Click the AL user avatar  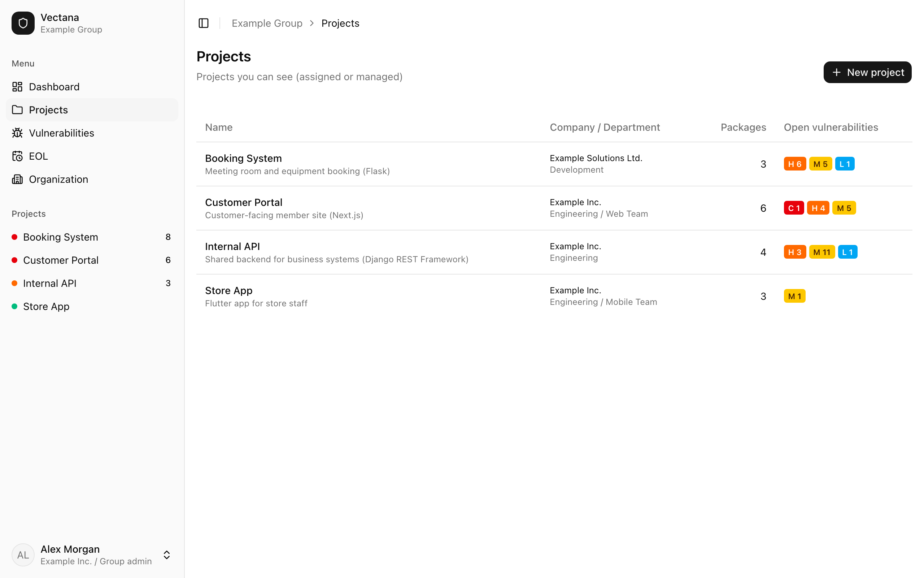pyautogui.click(x=23, y=555)
